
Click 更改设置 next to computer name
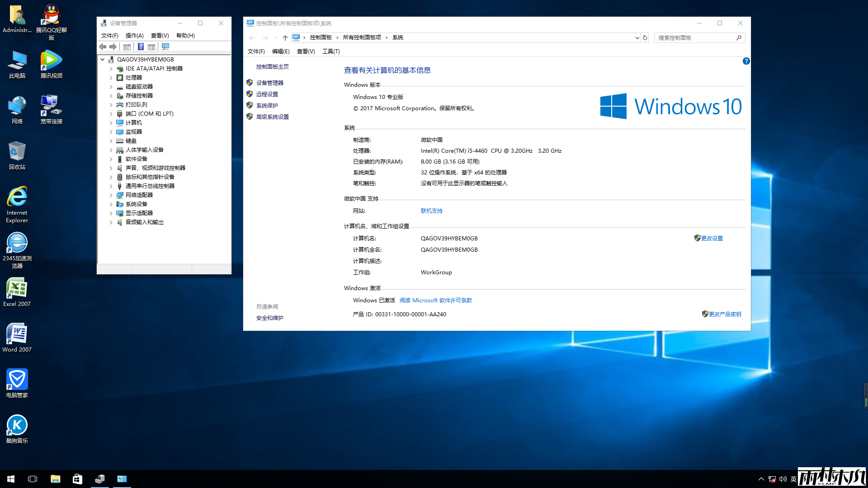pyautogui.click(x=712, y=239)
